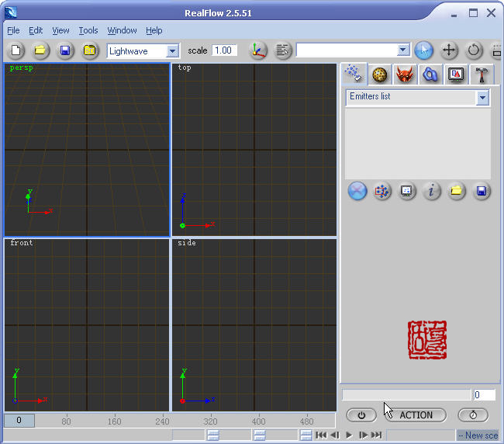
Task: Switch to the hammer tools tab
Action: pyautogui.click(x=482, y=74)
